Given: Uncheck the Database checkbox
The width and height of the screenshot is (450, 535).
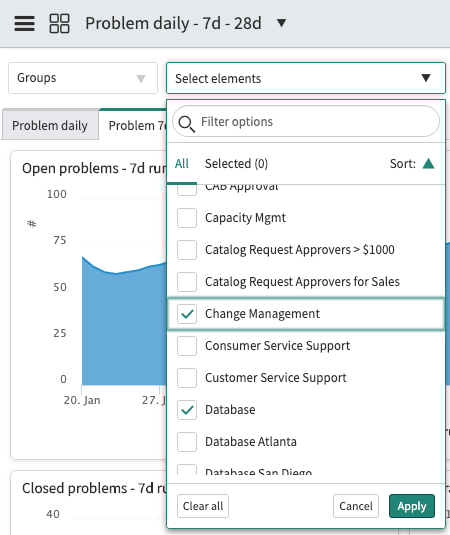Looking at the screenshot, I should click(187, 410).
